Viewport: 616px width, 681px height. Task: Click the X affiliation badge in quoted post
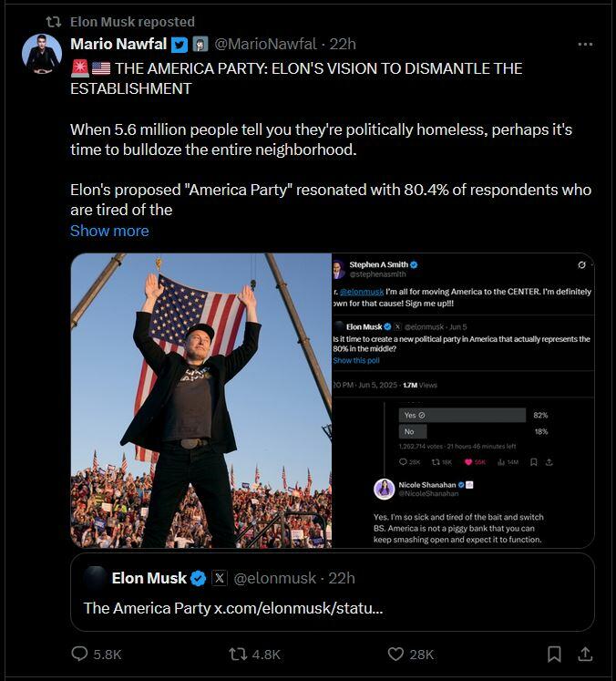click(x=220, y=578)
